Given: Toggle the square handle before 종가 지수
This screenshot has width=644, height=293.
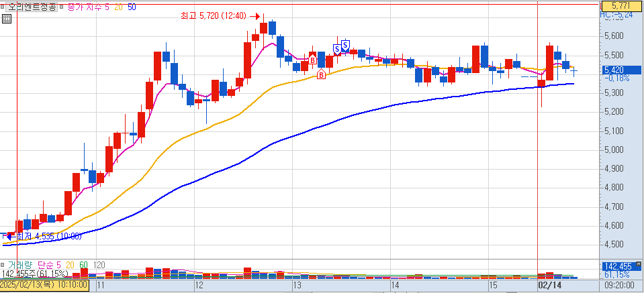Looking at the screenshot, I should point(62,7).
